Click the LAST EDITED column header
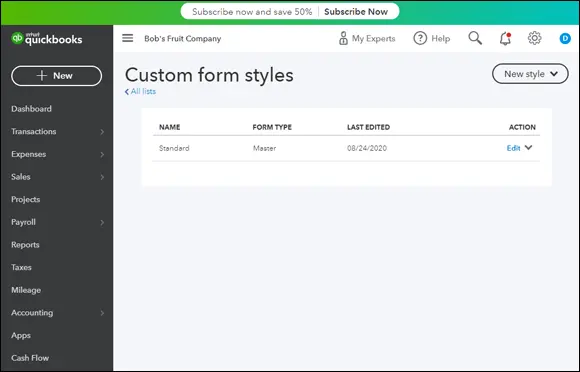Viewport: 580px width, 372px height. pos(368,127)
